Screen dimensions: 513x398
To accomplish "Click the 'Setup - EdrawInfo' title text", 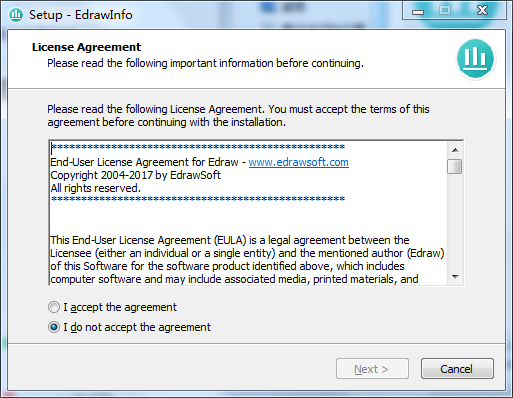I will (x=81, y=15).
